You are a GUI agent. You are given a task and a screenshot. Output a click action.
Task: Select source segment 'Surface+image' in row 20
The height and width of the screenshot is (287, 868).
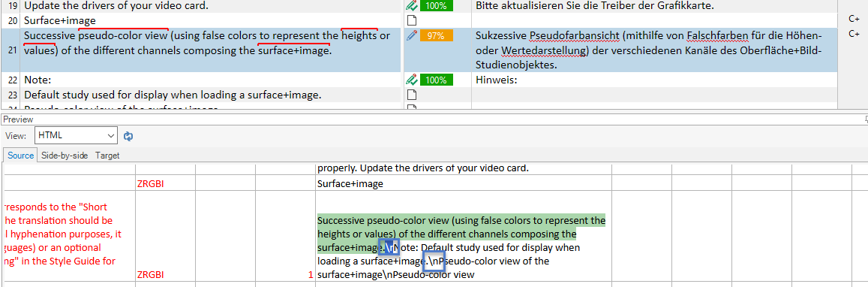tap(60, 20)
